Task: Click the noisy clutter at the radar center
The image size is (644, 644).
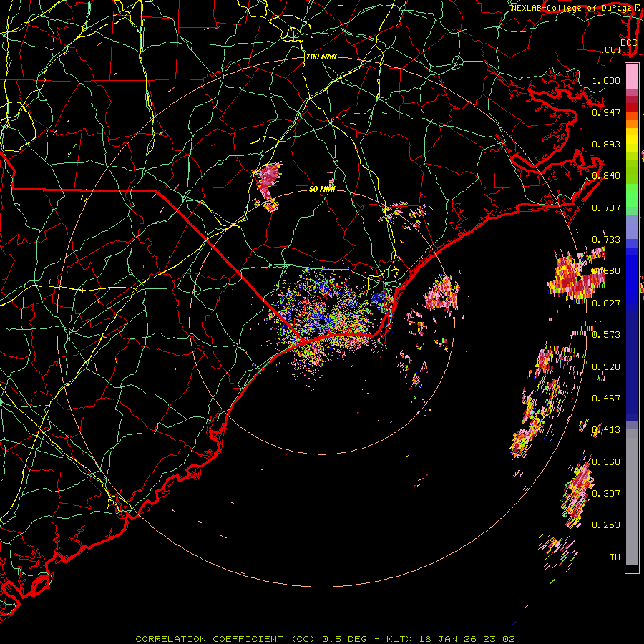Action: (324, 320)
